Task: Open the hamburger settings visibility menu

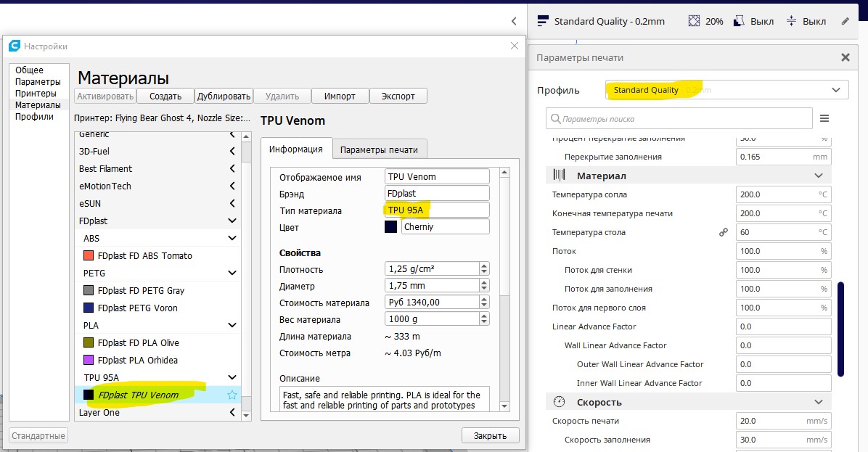Action: coord(824,118)
